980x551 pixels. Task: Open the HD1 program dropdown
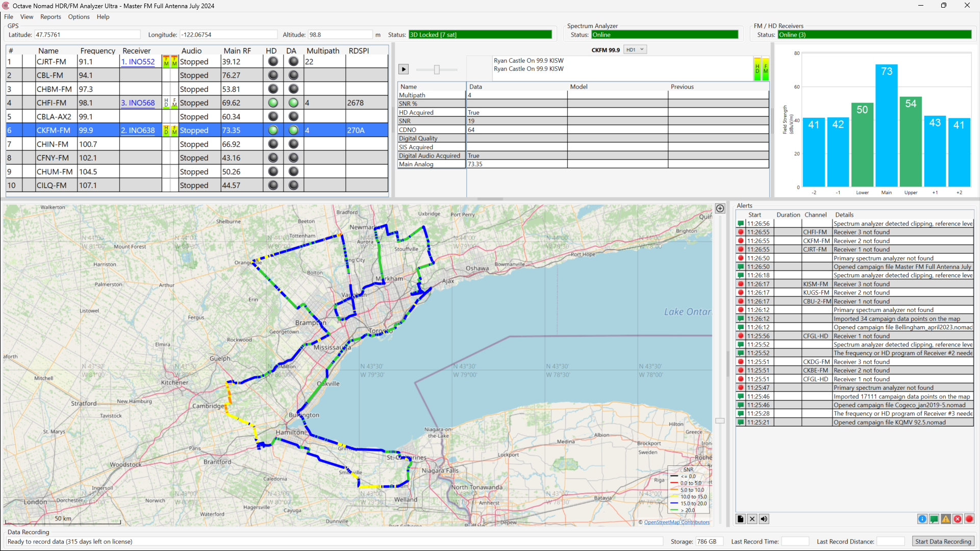pos(636,50)
